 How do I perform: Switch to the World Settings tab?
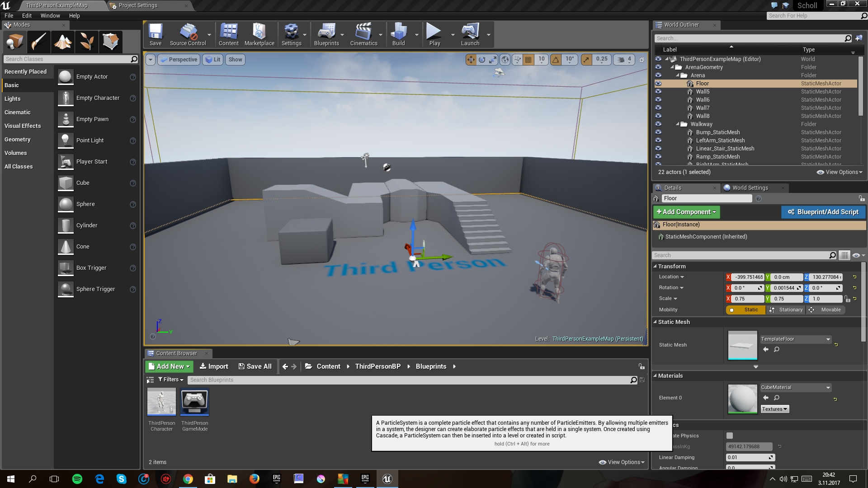pos(750,188)
